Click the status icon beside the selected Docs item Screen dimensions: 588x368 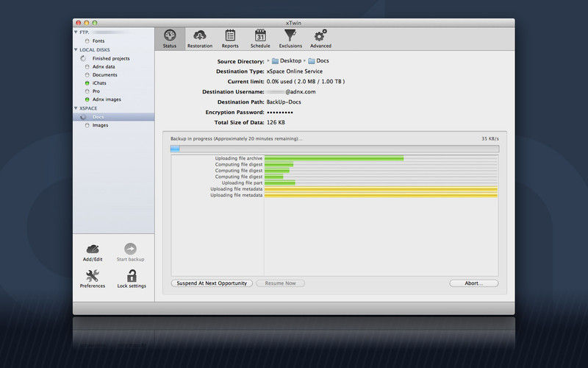[x=83, y=117]
